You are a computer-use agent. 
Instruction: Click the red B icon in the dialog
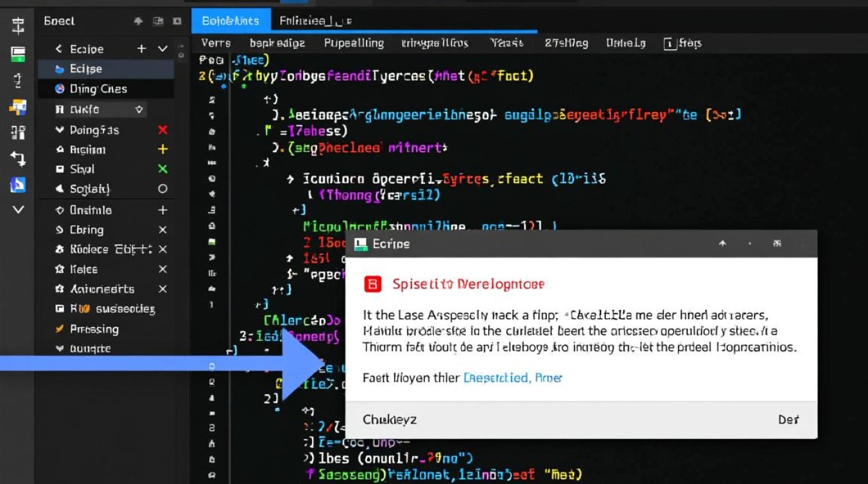pos(373,284)
